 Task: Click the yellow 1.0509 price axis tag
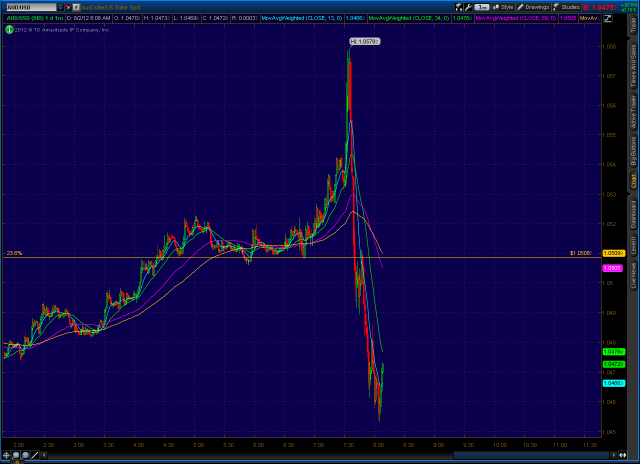tap(613, 253)
